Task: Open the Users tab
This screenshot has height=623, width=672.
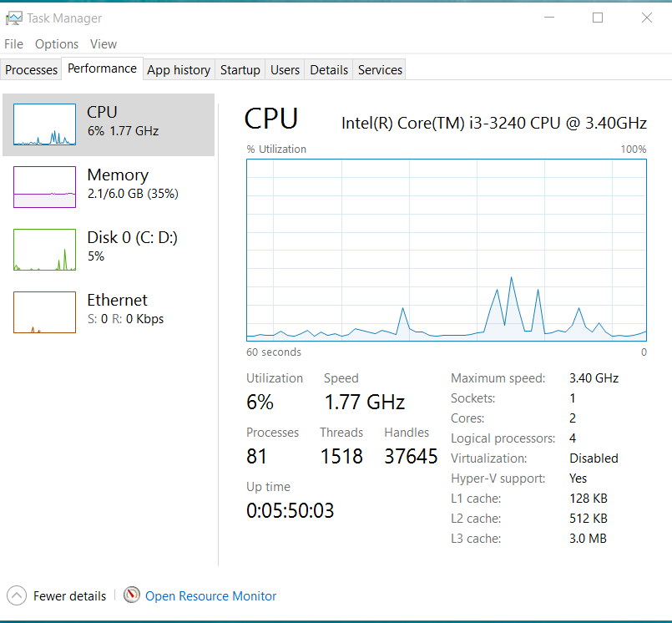Action: [285, 70]
